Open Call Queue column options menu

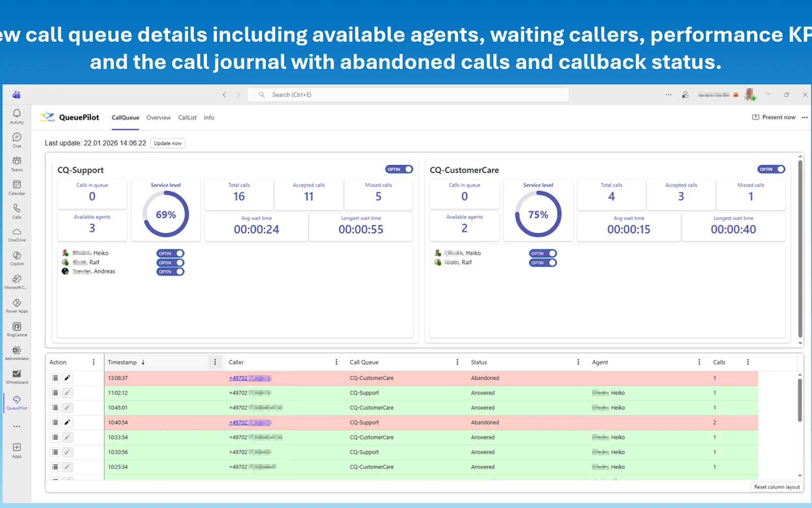point(457,362)
